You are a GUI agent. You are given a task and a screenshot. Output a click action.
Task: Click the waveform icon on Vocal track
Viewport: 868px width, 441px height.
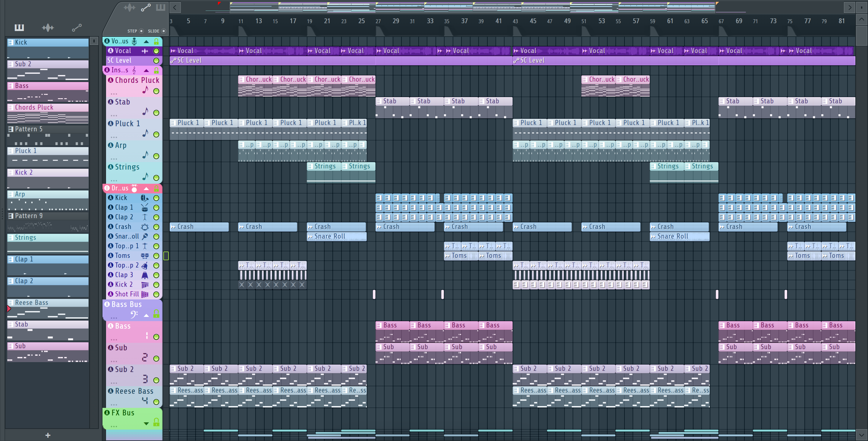(x=145, y=51)
